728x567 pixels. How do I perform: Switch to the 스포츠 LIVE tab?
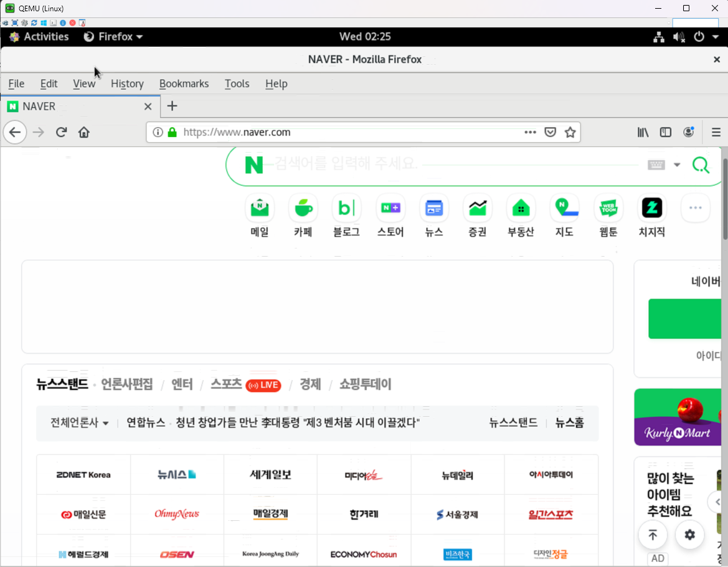pos(245,384)
